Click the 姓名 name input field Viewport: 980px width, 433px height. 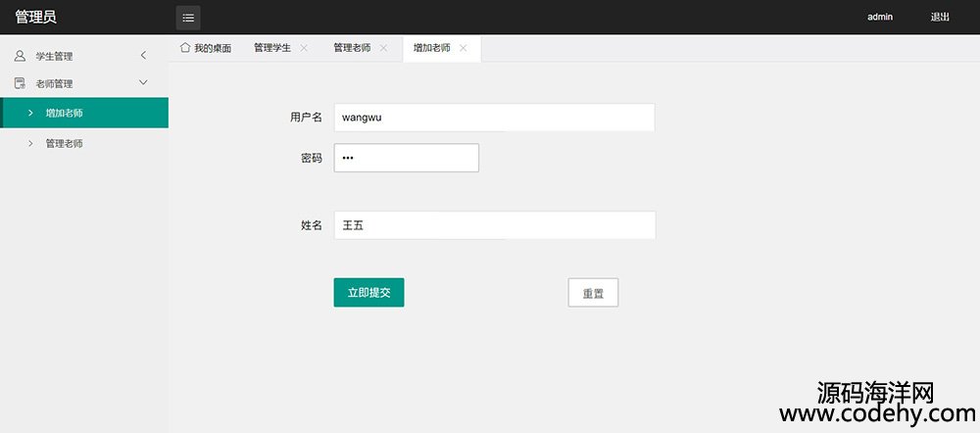[x=494, y=225]
